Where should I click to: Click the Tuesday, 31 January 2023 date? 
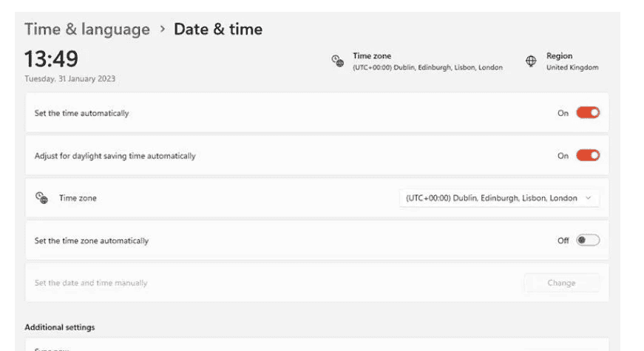(70, 78)
